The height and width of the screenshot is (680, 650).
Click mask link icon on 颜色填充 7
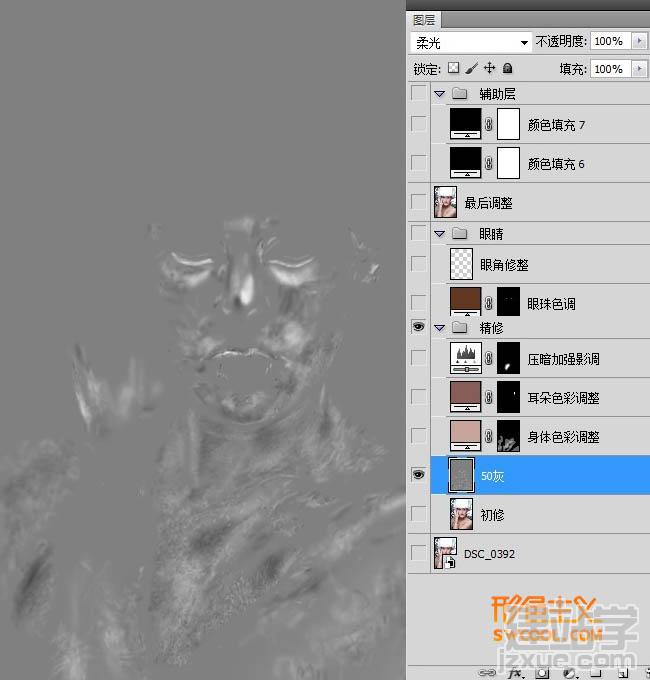(489, 124)
